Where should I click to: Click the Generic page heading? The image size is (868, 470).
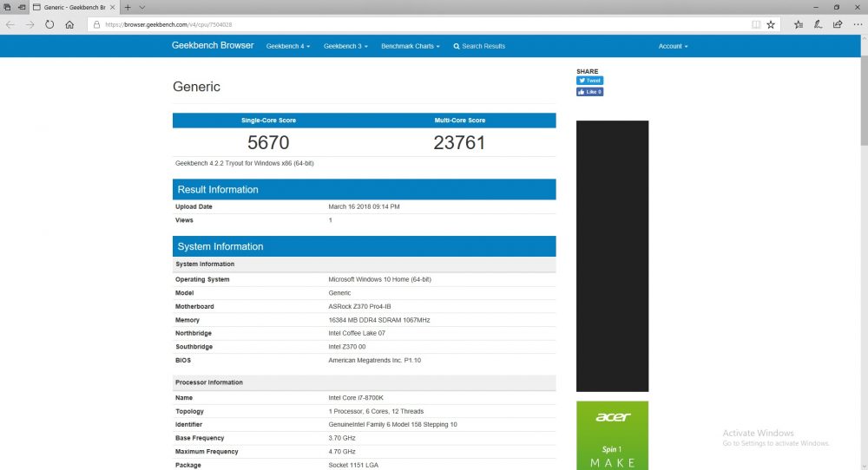(196, 87)
